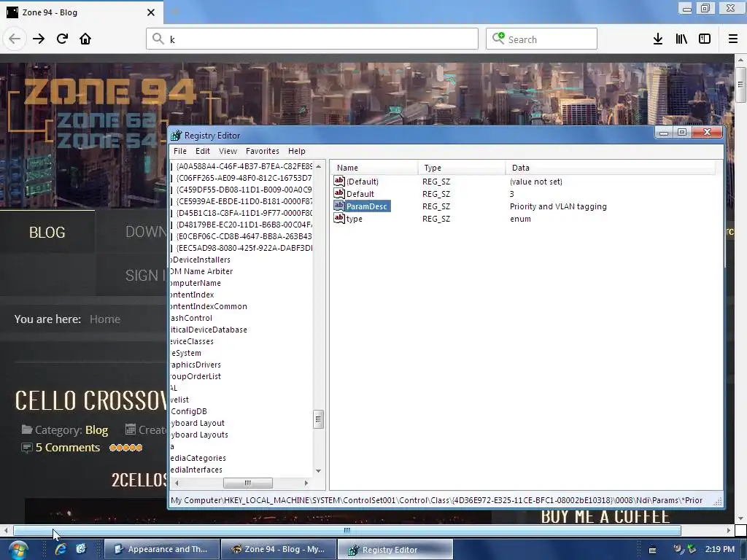This screenshot has height=560, width=747.
Task: Open the Edit menu in Registry Editor
Action: [x=203, y=151]
